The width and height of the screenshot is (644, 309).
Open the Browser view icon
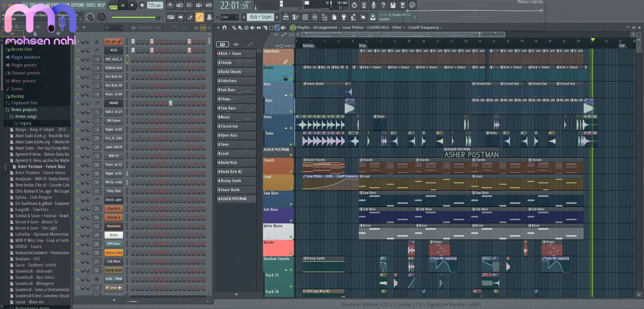point(324,17)
